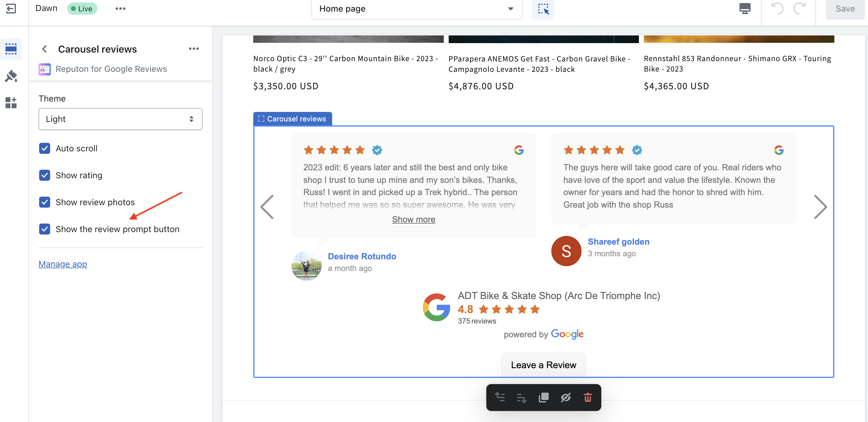Click verified badge on Desiree's review
868x422 pixels.
tap(377, 150)
